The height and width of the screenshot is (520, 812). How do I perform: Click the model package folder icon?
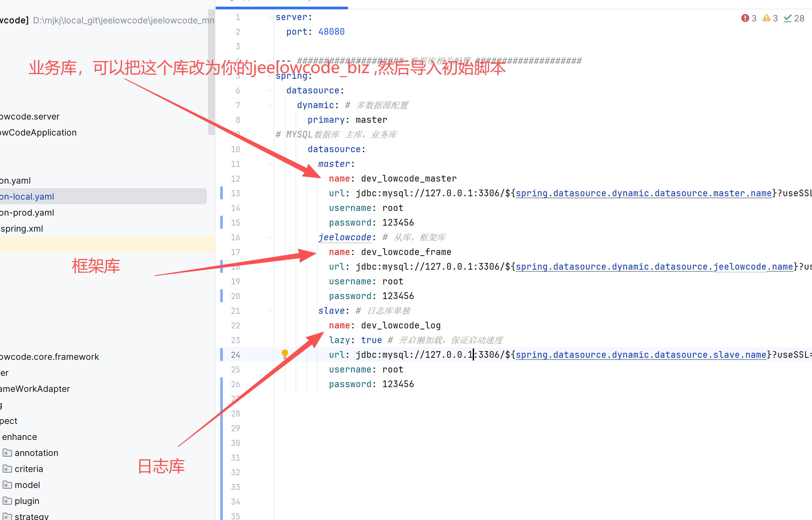(7, 485)
